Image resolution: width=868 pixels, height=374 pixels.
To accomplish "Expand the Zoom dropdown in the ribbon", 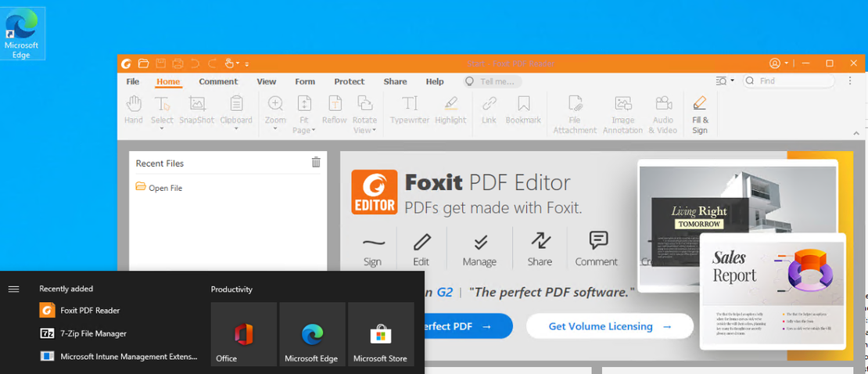I will click(275, 128).
